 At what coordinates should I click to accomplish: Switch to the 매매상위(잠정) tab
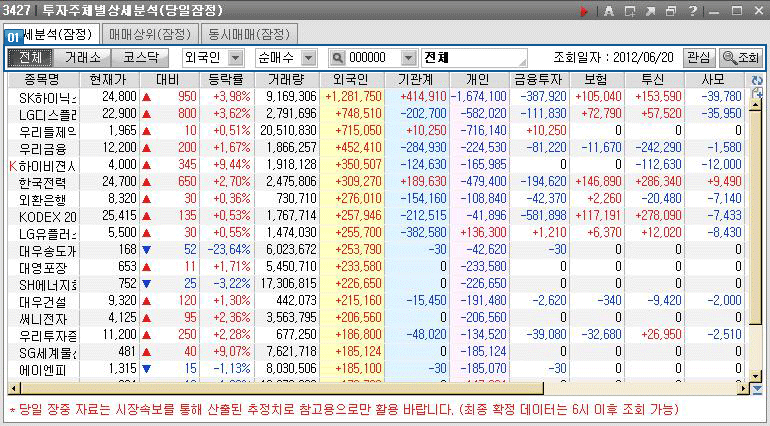[147, 34]
